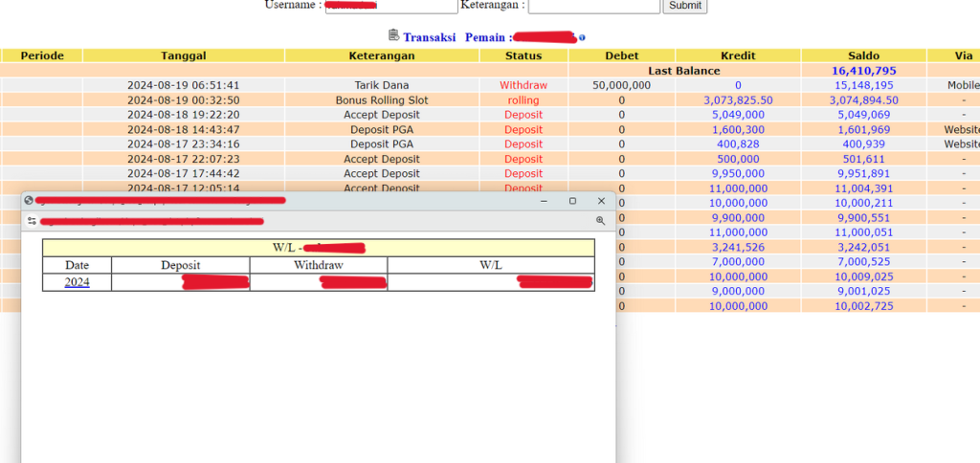This screenshot has height=463, width=980.
Task: Open site settings icon in popup address bar
Action: click(32, 221)
